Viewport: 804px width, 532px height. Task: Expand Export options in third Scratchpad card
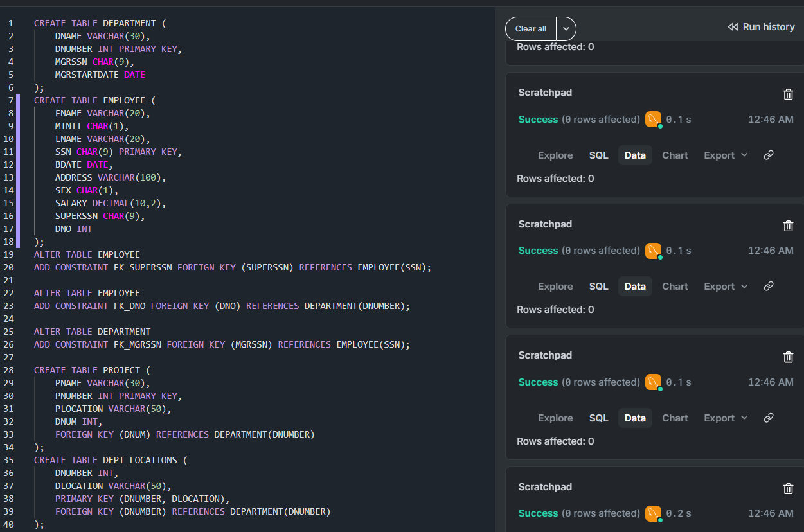pos(726,418)
